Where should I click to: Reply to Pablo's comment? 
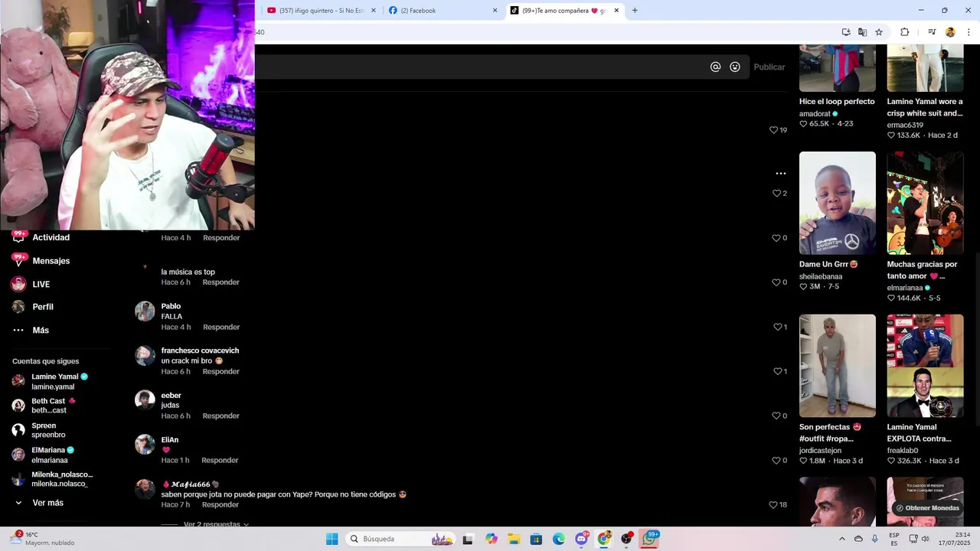click(221, 327)
